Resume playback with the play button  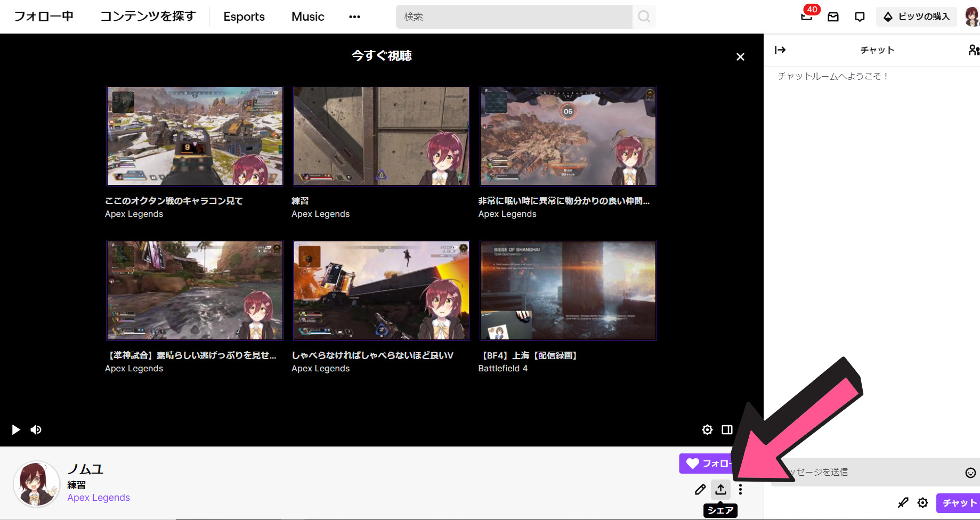coord(15,429)
